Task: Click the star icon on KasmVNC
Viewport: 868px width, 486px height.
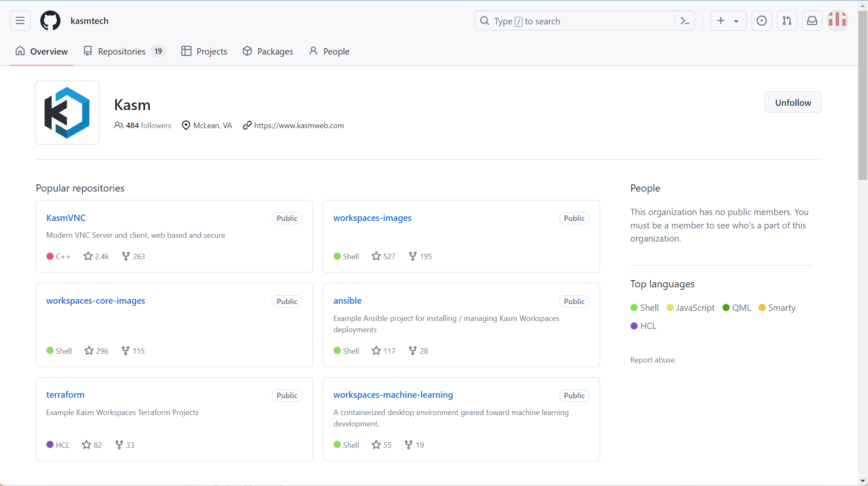Action: [88, 256]
